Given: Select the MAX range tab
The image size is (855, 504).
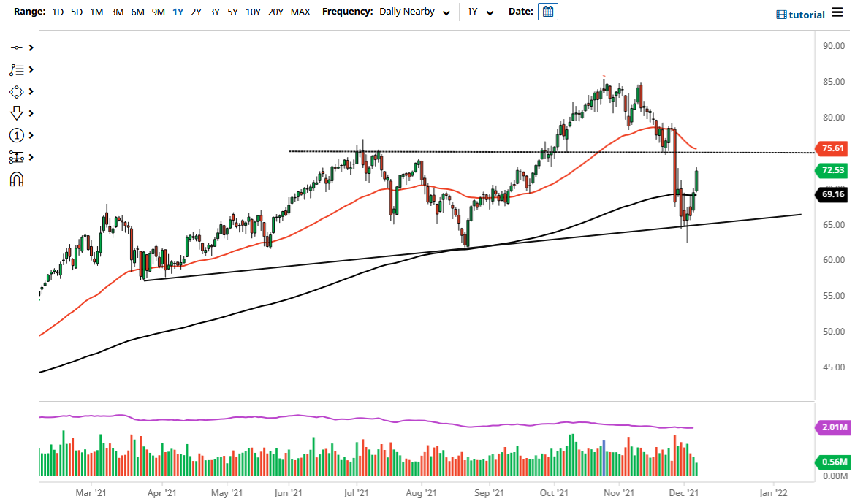Looking at the screenshot, I should [x=300, y=12].
